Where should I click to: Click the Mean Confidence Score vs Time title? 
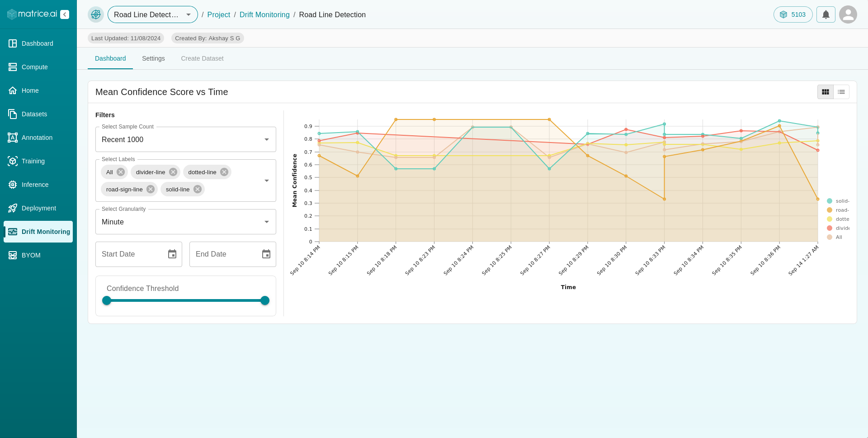[161, 92]
